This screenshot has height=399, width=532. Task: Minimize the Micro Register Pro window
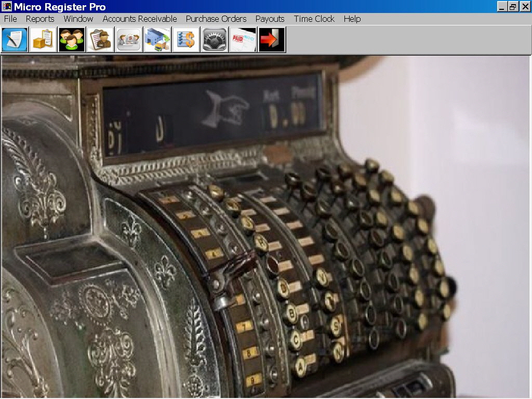point(502,6)
